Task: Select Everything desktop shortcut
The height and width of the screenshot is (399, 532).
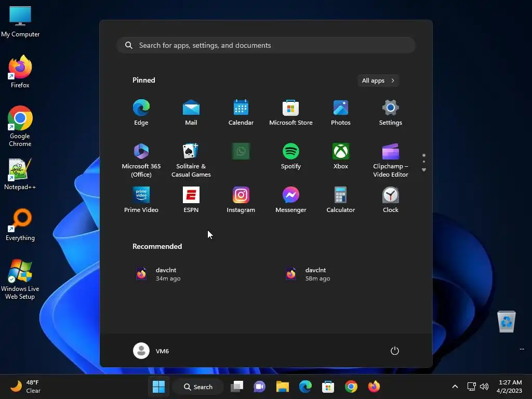Action: coord(20,224)
